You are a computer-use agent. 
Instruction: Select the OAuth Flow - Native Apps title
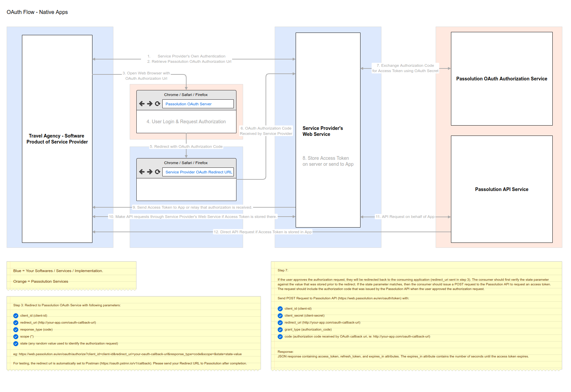tap(37, 12)
